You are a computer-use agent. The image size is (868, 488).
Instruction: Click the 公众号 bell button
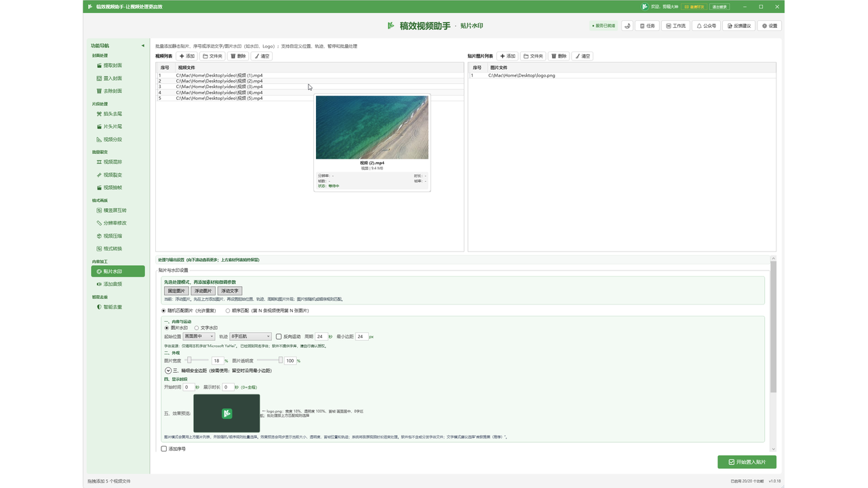[x=706, y=26]
